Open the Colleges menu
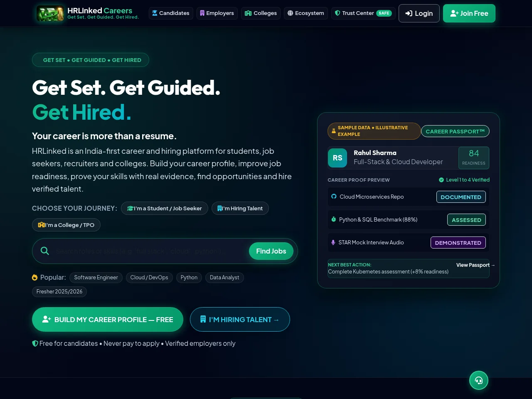532x399 pixels. point(261,13)
